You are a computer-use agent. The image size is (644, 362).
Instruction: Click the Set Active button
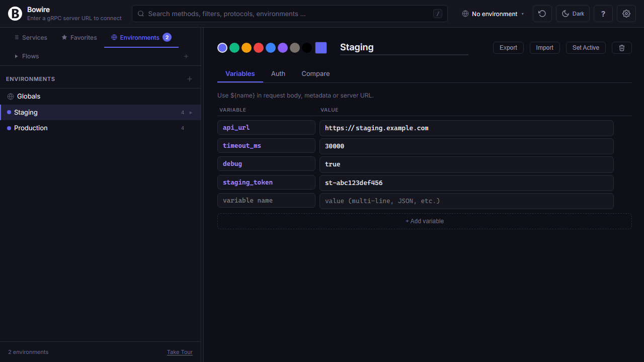(x=586, y=48)
